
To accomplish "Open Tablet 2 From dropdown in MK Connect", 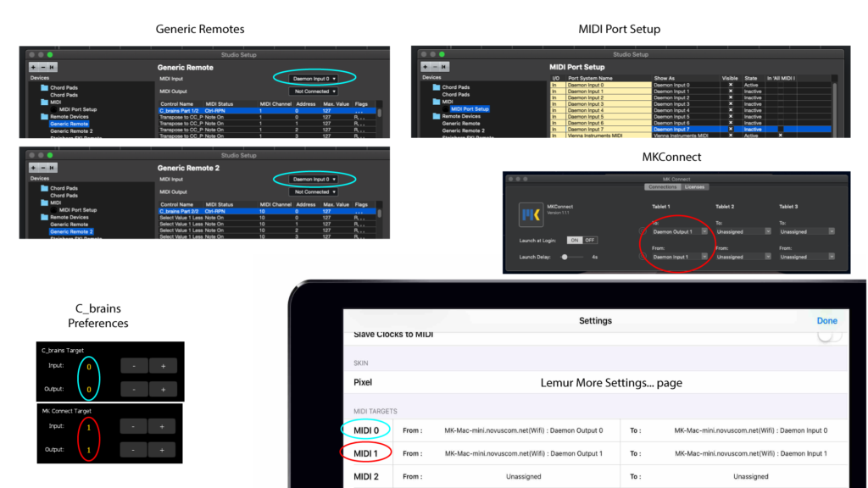I will tap(743, 257).
